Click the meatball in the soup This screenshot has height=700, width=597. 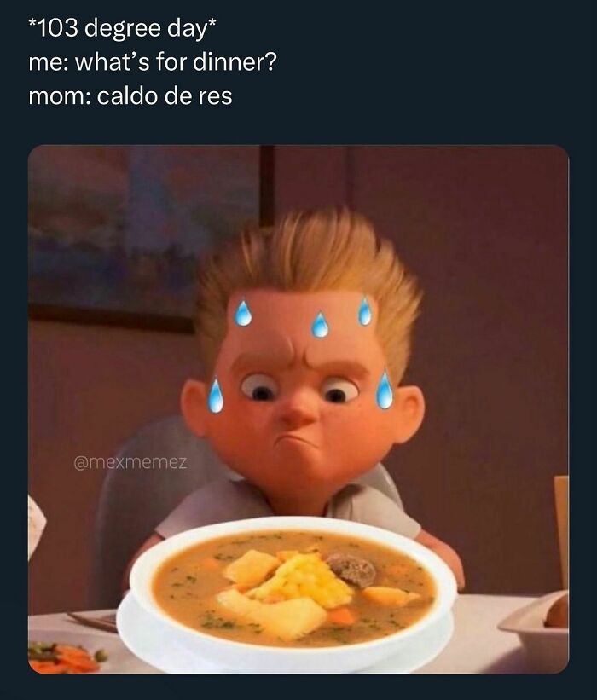(351, 569)
